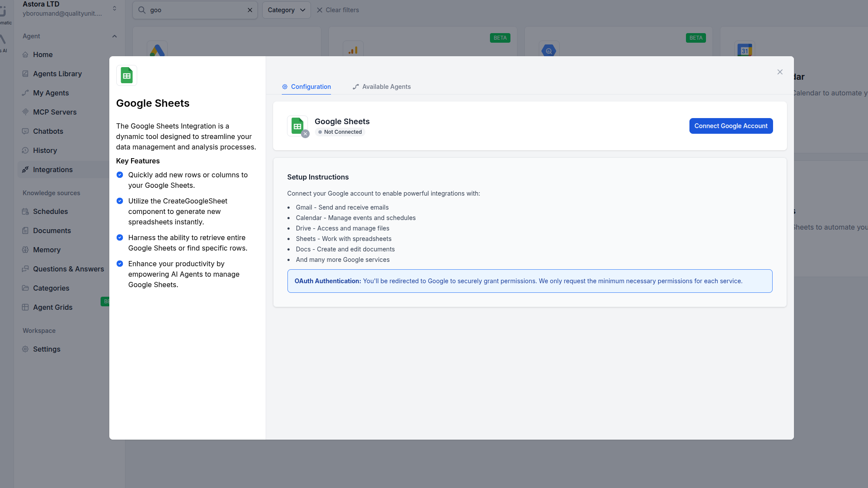Open the MCP Servers section

55,112
